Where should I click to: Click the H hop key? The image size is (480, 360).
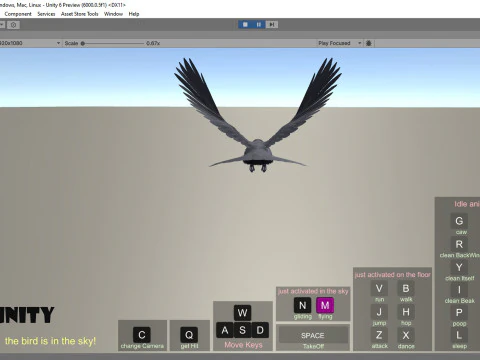click(406, 312)
